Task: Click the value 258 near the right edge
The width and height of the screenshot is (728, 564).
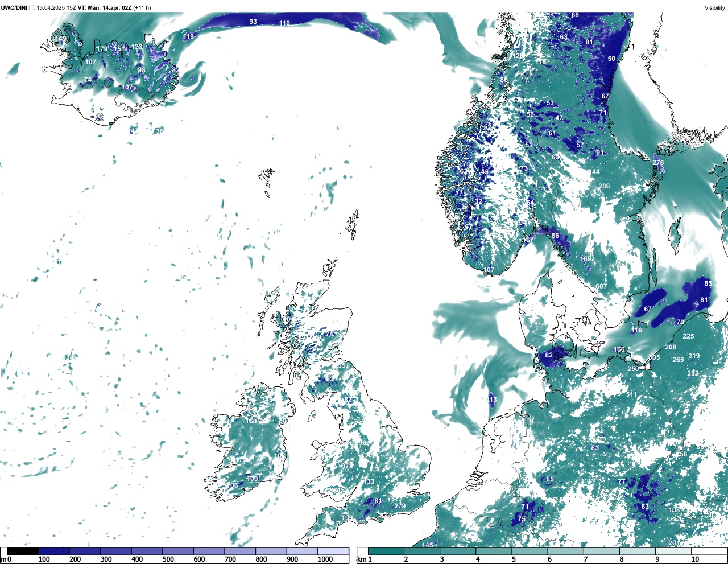Action: [x=682, y=454]
